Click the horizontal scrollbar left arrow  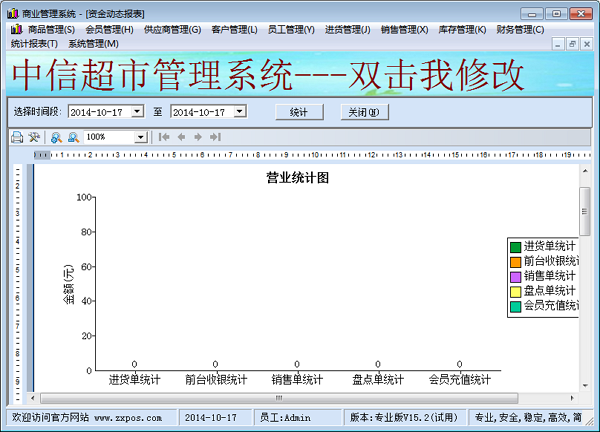click(33, 398)
